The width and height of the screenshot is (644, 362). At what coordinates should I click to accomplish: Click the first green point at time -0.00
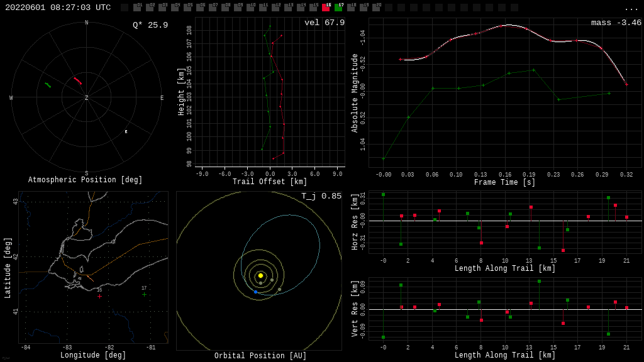tap(383, 159)
